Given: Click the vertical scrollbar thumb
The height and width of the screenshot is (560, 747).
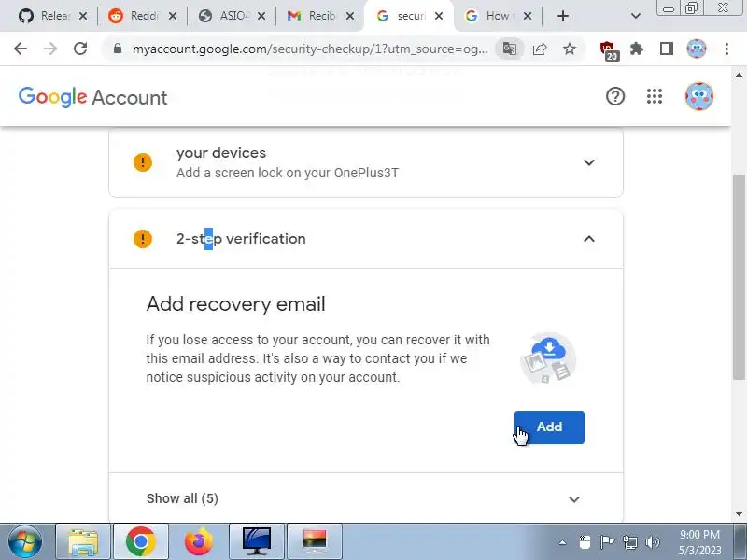Looking at the screenshot, I should tap(739, 277).
